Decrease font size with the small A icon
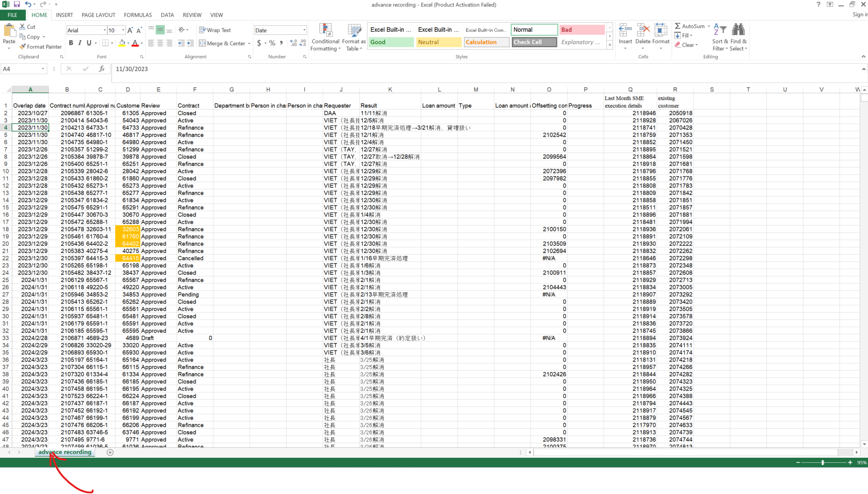This screenshot has height=494, width=868. point(139,30)
